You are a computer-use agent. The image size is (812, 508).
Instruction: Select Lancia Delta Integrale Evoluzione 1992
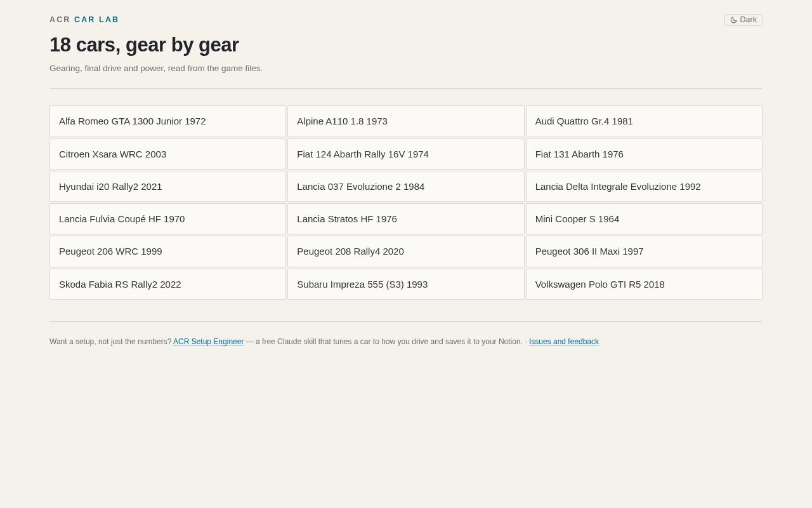pyautogui.click(x=644, y=187)
